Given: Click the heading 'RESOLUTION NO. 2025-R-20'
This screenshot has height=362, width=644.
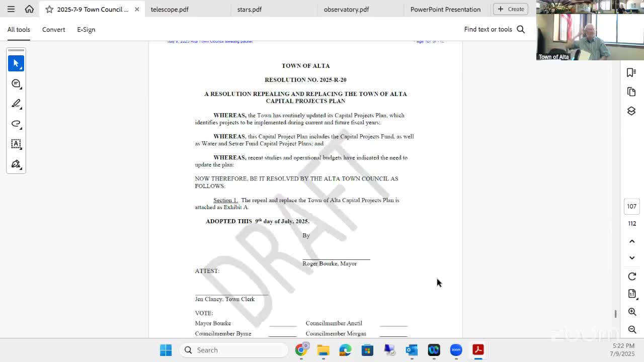Looking at the screenshot, I should tap(305, 80).
